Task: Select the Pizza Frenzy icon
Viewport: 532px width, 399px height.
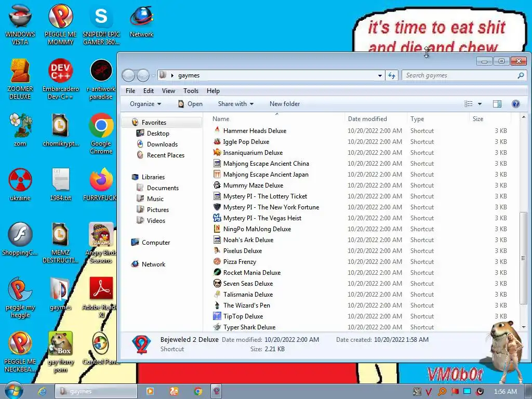Action: 217,262
